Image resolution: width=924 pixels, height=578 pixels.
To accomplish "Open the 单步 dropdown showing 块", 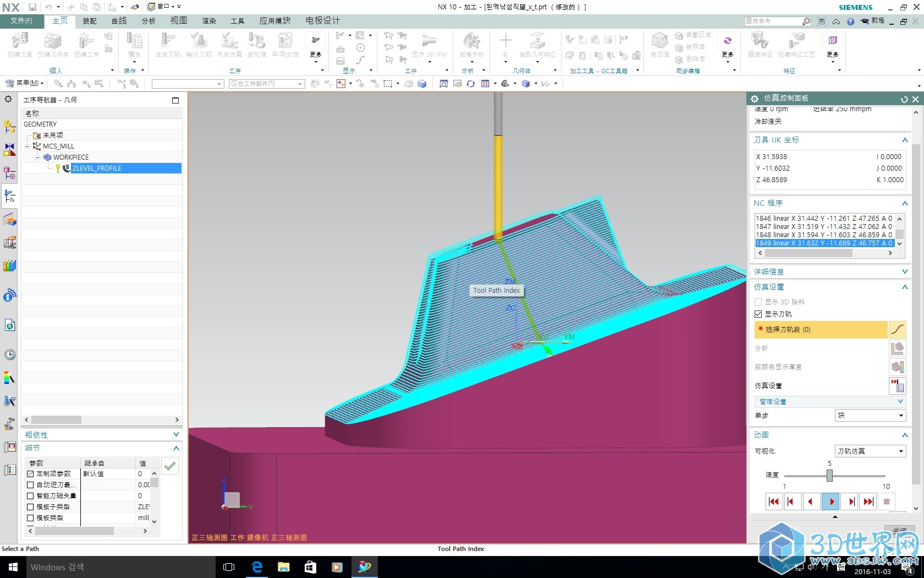I will coord(870,416).
